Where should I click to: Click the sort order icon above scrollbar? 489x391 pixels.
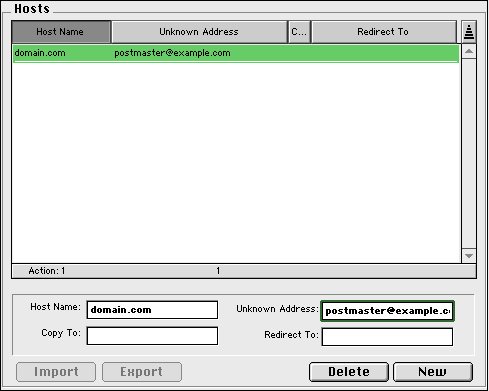click(x=469, y=32)
